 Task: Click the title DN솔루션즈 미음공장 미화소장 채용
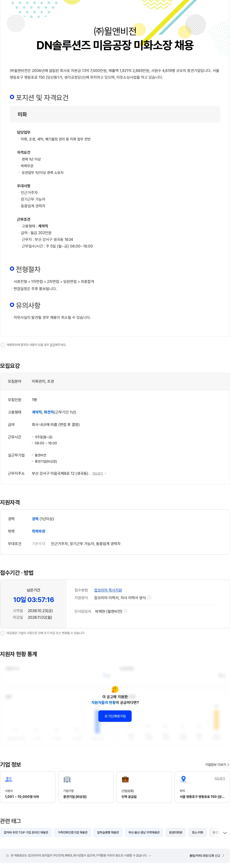[115, 45]
